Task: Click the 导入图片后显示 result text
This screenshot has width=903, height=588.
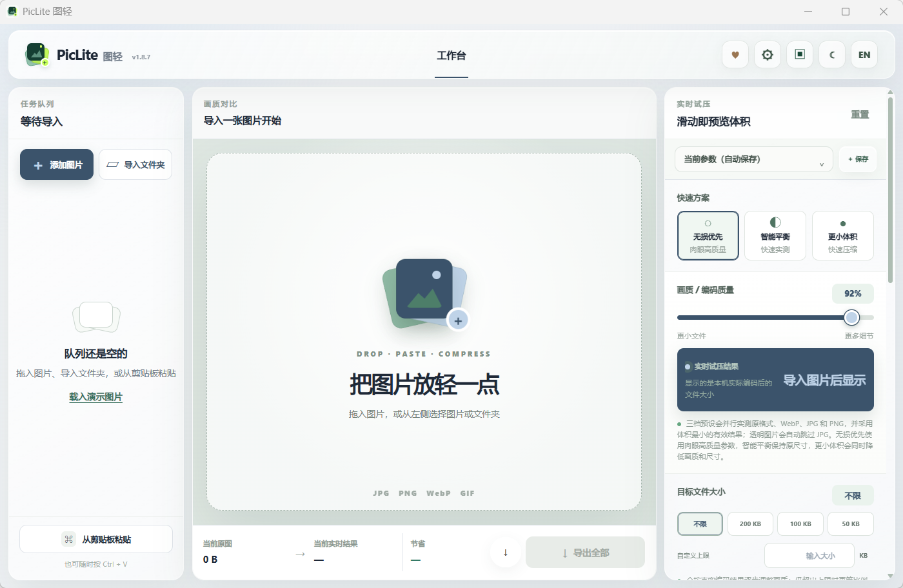Action: [824, 380]
